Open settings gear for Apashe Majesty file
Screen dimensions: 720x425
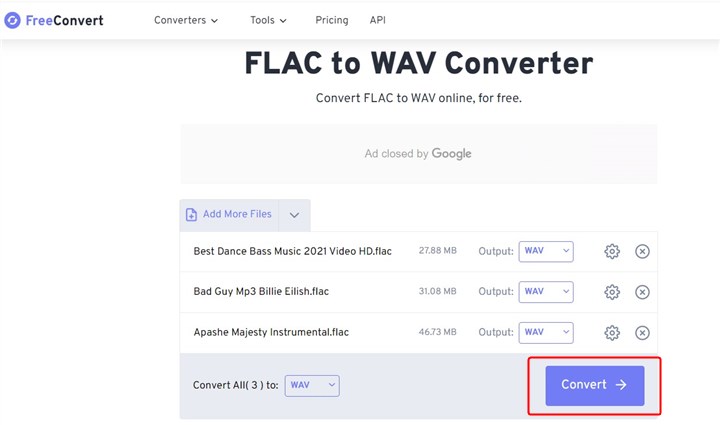tap(612, 332)
